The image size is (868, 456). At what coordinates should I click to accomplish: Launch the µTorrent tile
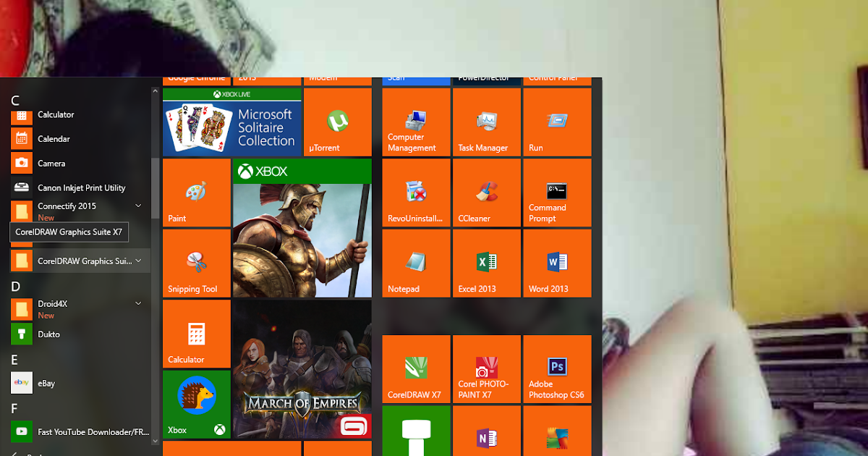point(338,122)
